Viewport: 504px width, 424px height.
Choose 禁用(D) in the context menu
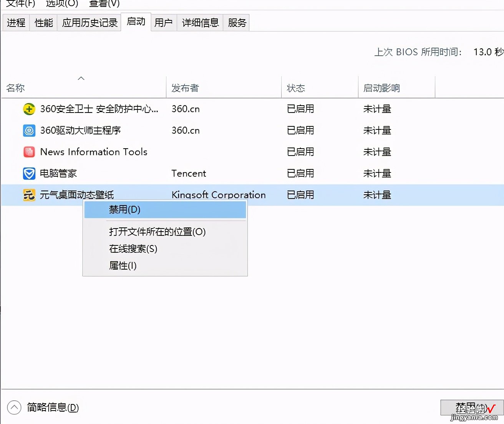[x=165, y=210]
